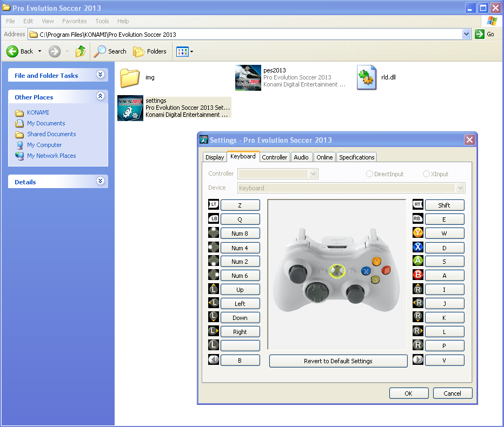Viewport: 504px width, 427px height.
Task: Click the red B button icon
Action: coord(418,275)
